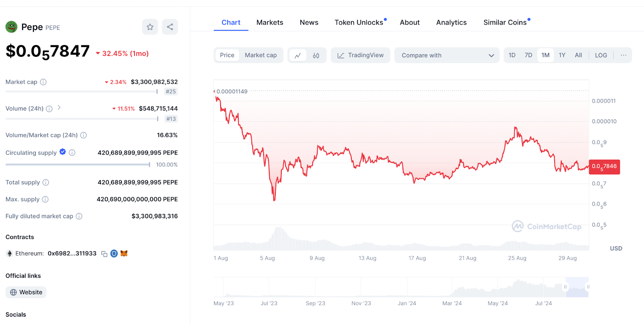Select the 1M time range

coord(545,55)
